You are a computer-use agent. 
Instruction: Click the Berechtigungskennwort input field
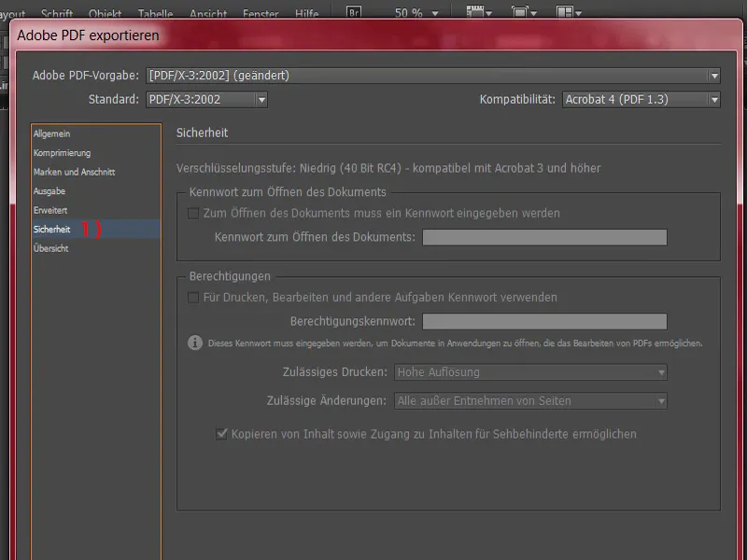point(544,321)
